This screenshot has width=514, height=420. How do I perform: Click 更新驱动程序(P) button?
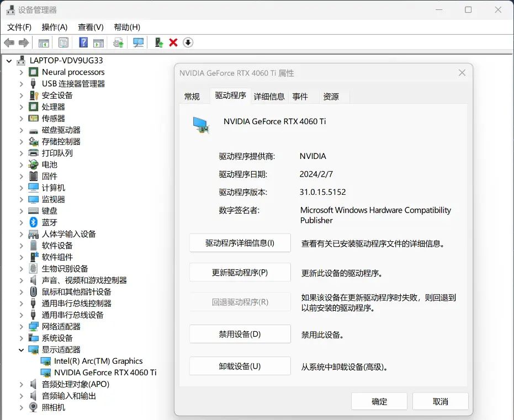click(240, 273)
